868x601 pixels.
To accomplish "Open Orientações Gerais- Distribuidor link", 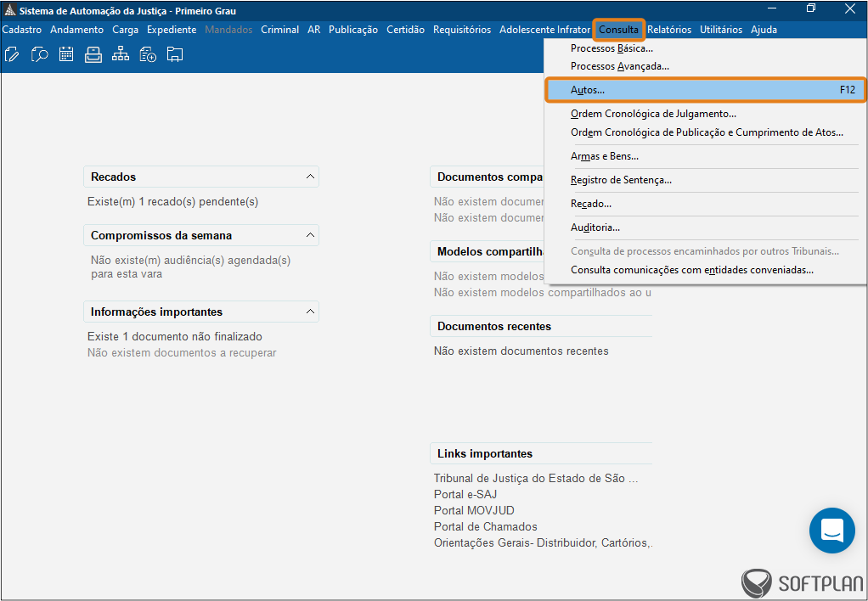I will coord(543,543).
